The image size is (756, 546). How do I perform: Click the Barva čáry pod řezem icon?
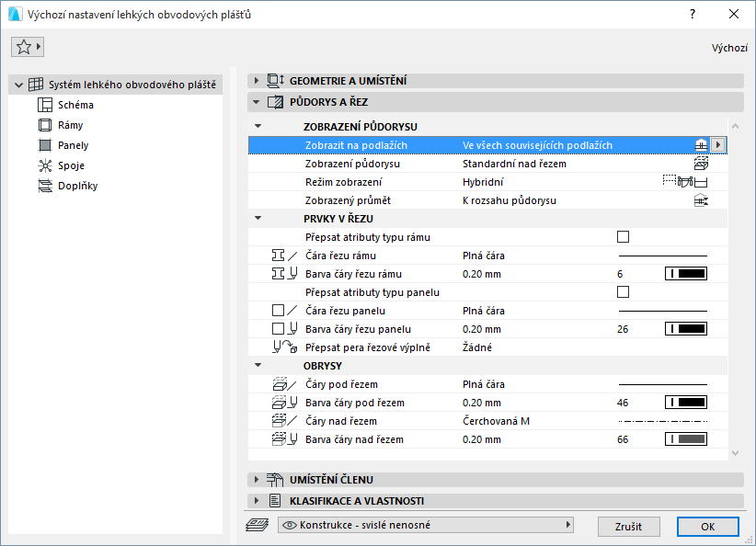[x=284, y=403]
